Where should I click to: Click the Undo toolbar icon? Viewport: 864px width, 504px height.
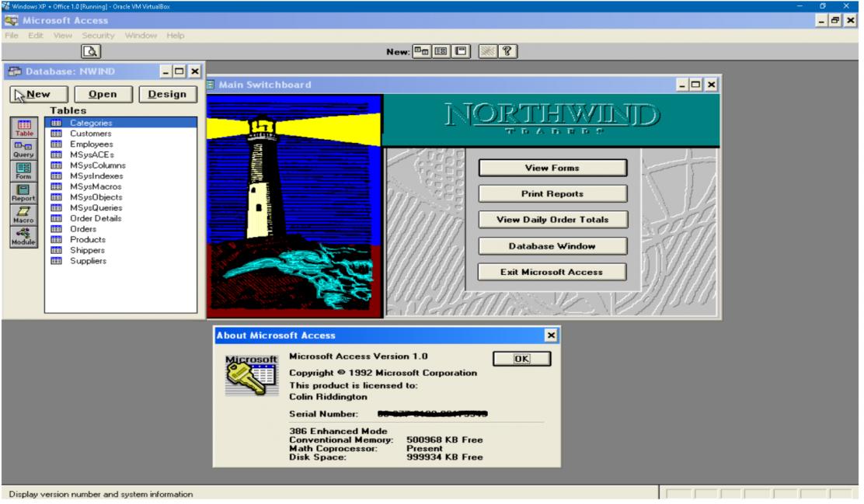coord(487,51)
